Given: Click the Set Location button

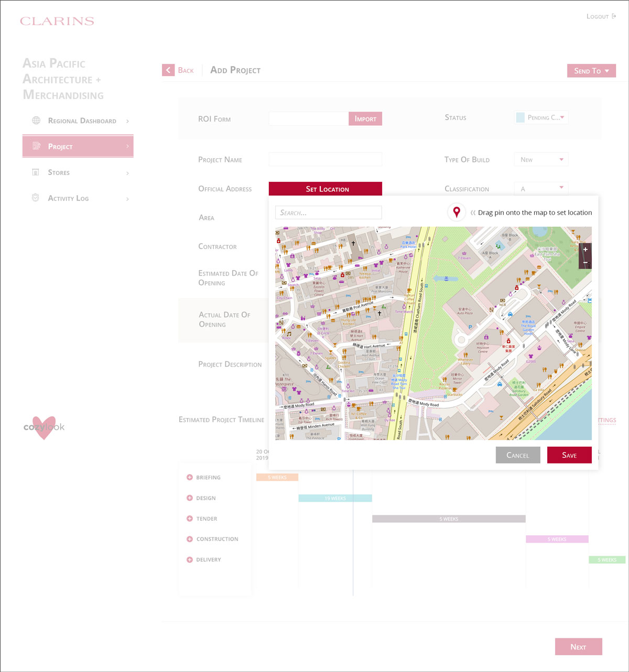Looking at the screenshot, I should tap(326, 189).
